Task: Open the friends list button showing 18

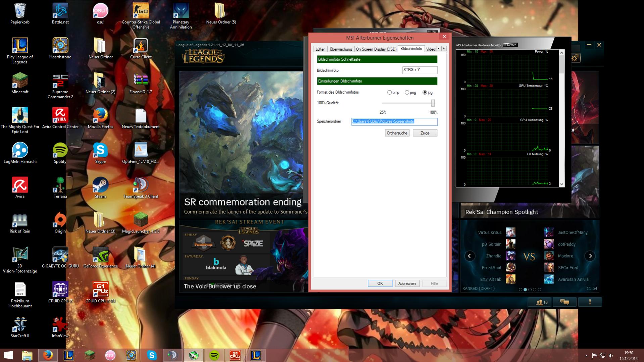Action: click(540, 302)
